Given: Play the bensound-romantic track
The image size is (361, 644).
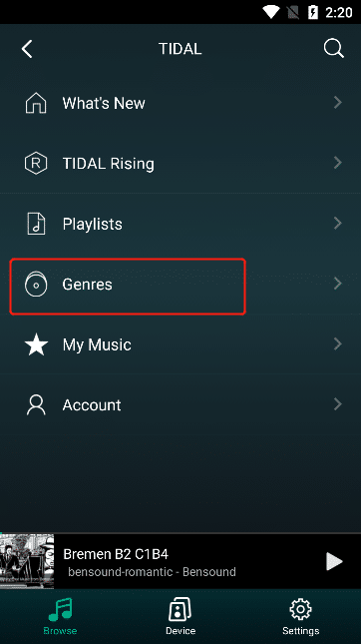Looking at the screenshot, I should point(334,561).
